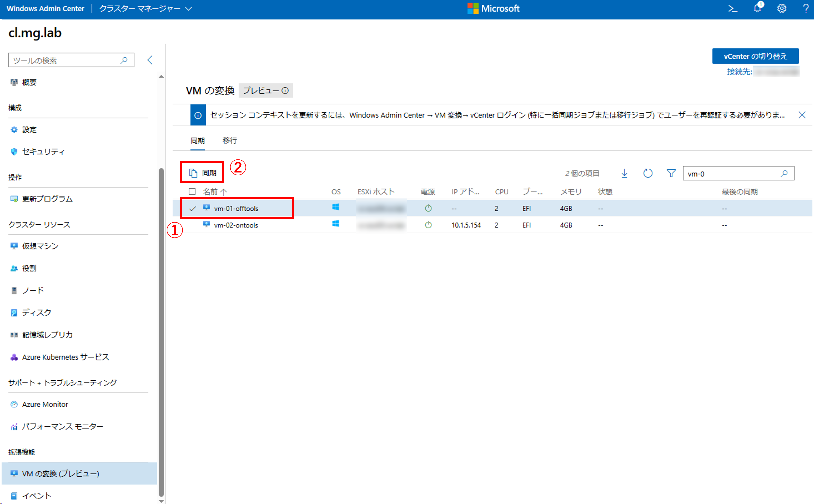Click the preview info circle icon

(285, 91)
